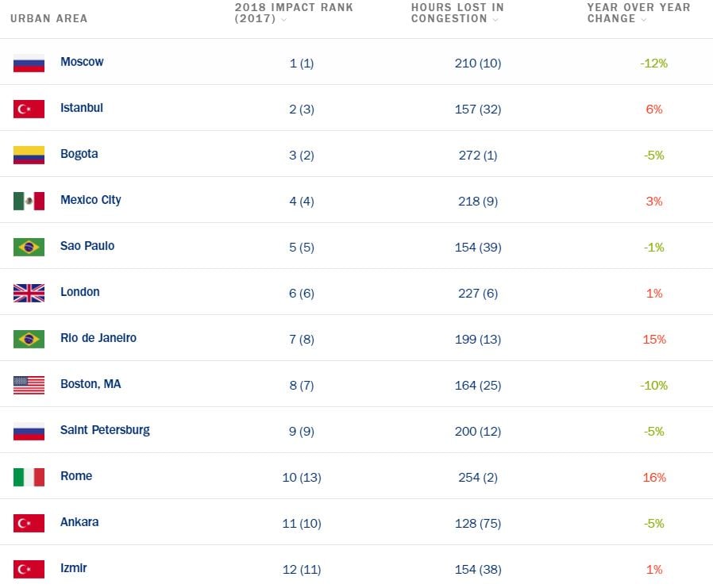Open the Istanbul city link
Screen dimensions: 713x588
82,108
